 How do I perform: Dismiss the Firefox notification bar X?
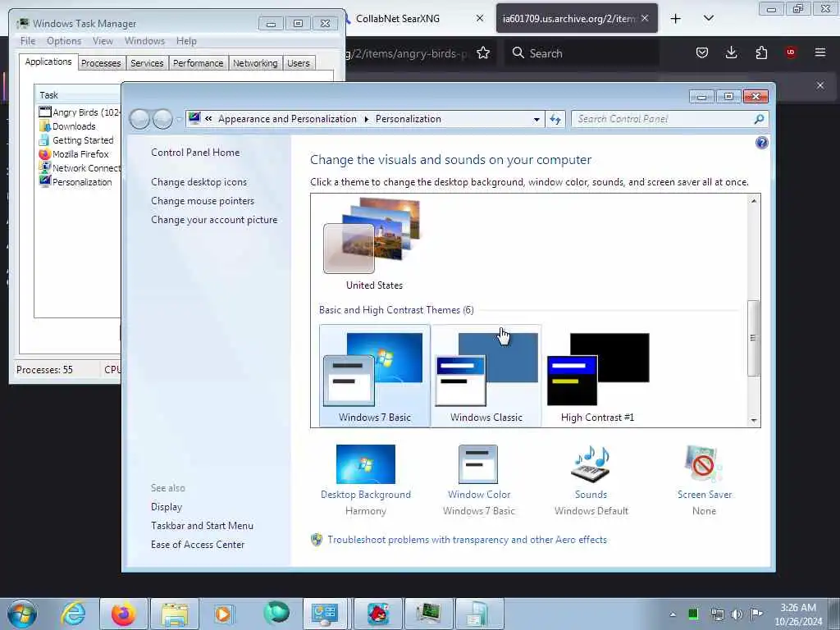[820, 85]
